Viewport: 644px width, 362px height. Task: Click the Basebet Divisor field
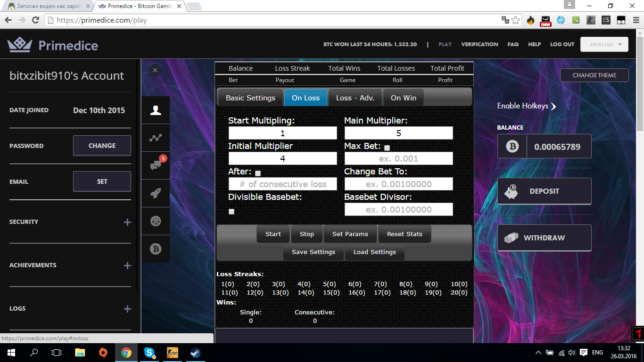click(x=399, y=209)
